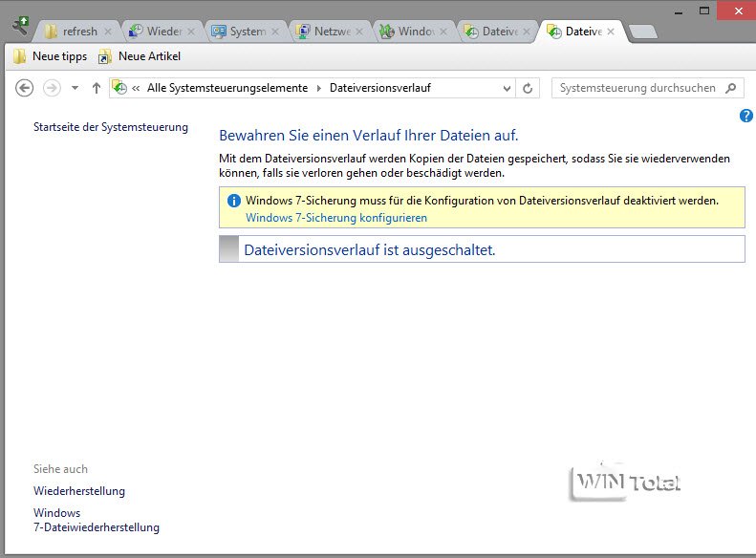Go forward with the forward arrow
The width and height of the screenshot is (756, 558).
[52, 88]
